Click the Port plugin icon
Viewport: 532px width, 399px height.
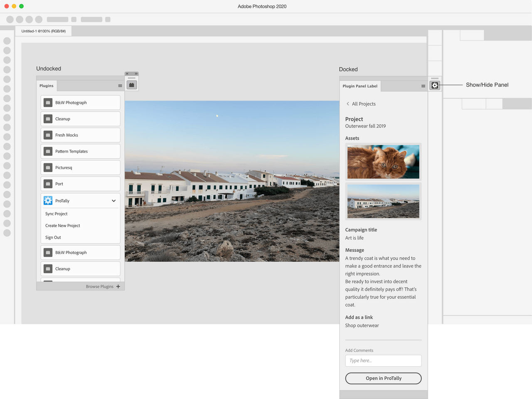tap(47, 184)
